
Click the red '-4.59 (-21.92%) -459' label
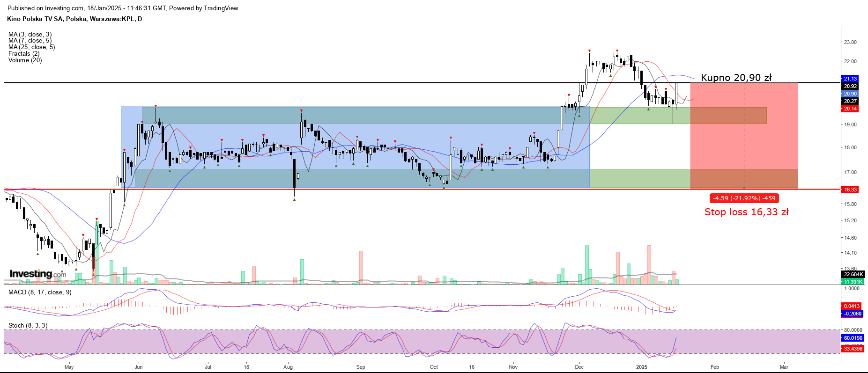744,198
